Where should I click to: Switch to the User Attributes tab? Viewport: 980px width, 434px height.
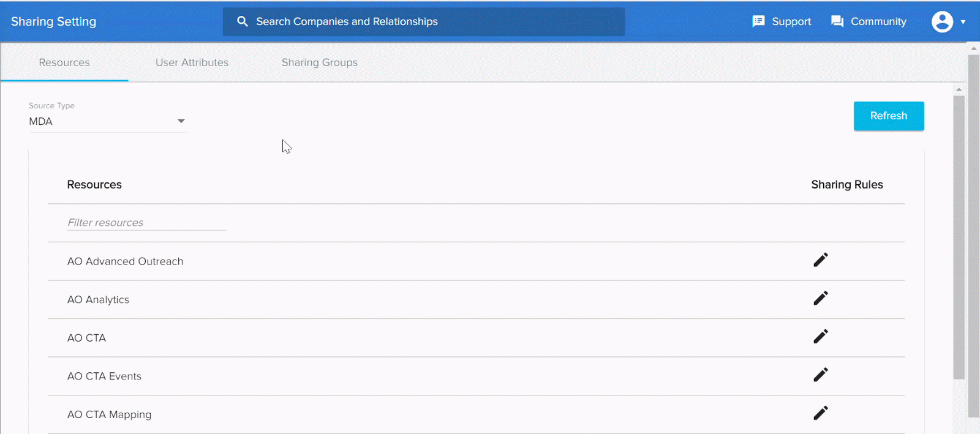[192, 62]
